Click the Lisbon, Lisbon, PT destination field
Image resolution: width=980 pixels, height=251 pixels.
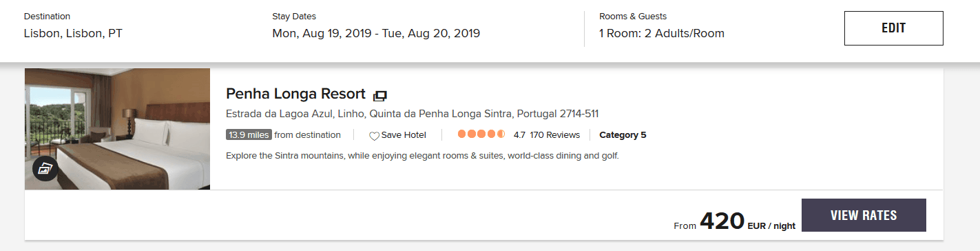(x=73, y=33)
